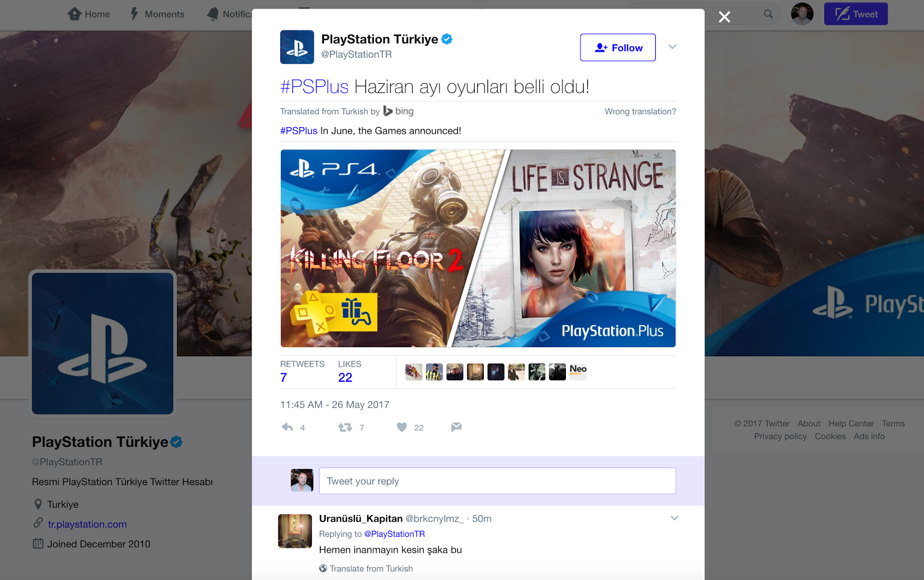The height and width of the screenshot is (580, 924).
Task: Open the tr.playstation.com link
Action: 87,524
